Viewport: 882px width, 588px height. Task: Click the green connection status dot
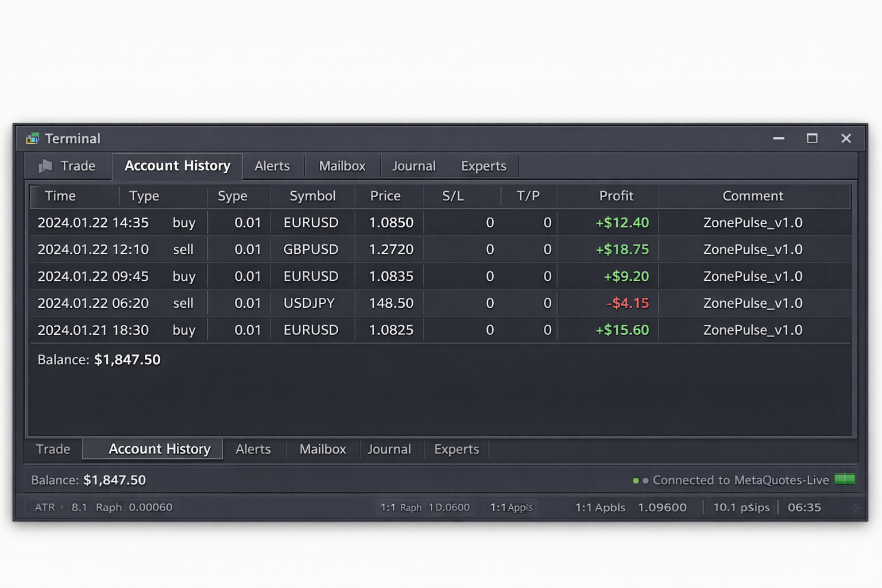[636, 481]
